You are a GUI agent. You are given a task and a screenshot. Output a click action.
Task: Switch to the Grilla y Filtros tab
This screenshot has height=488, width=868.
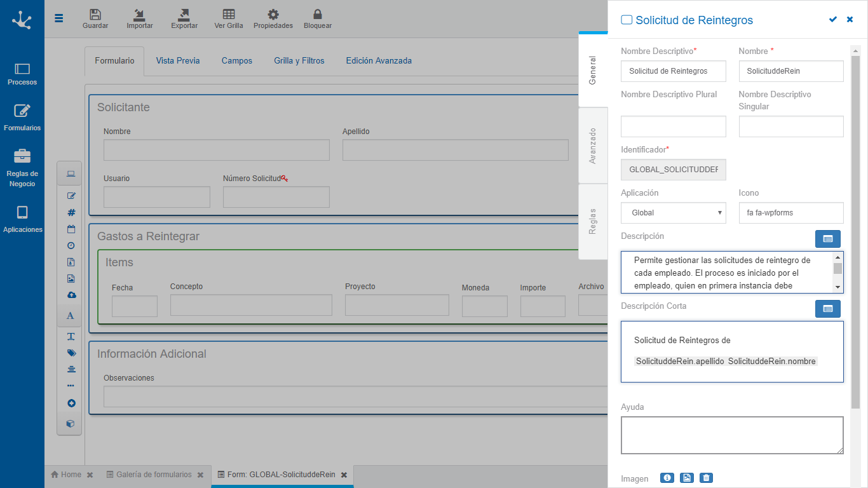click(x=299, y=61)
